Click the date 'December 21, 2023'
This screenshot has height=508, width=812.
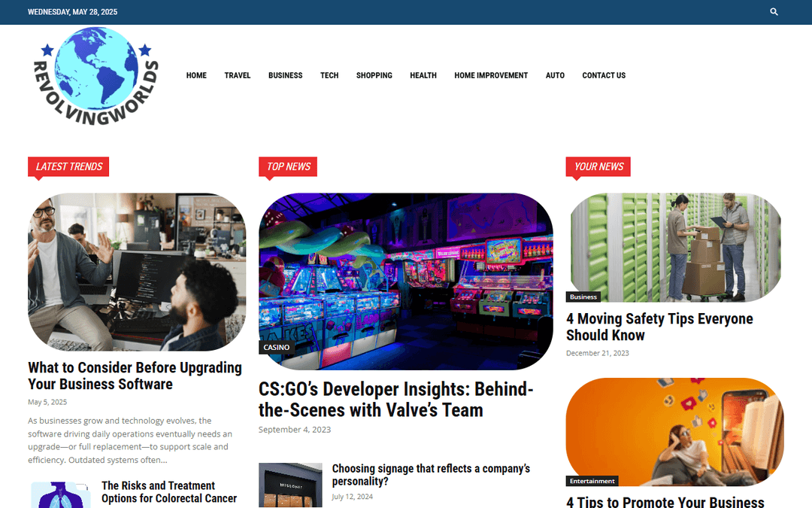pos(597,353)
